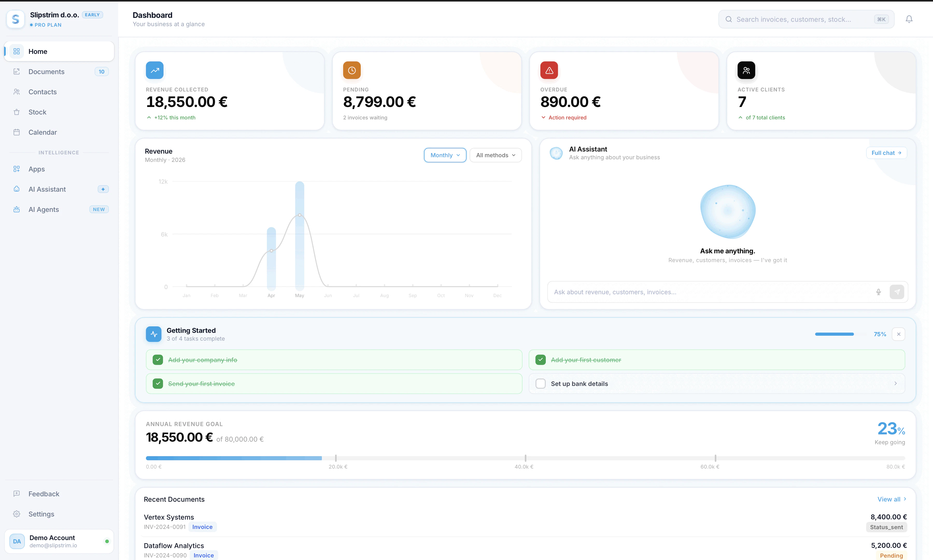The height and width of the screenshot is (560, 933).
Task: Click the 2 invoices waiting text
Action: [x=365, y=117]
